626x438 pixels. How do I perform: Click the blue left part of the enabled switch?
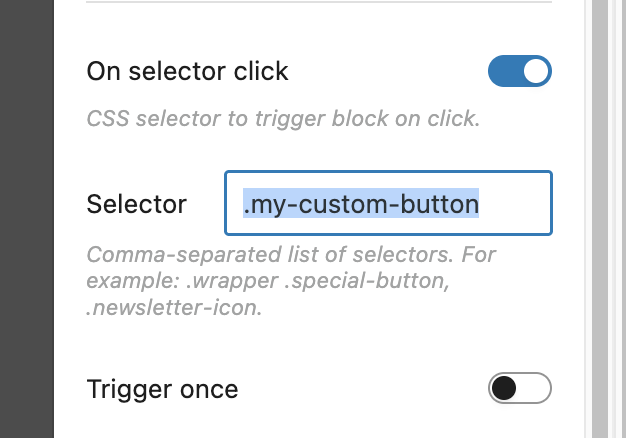504,72
